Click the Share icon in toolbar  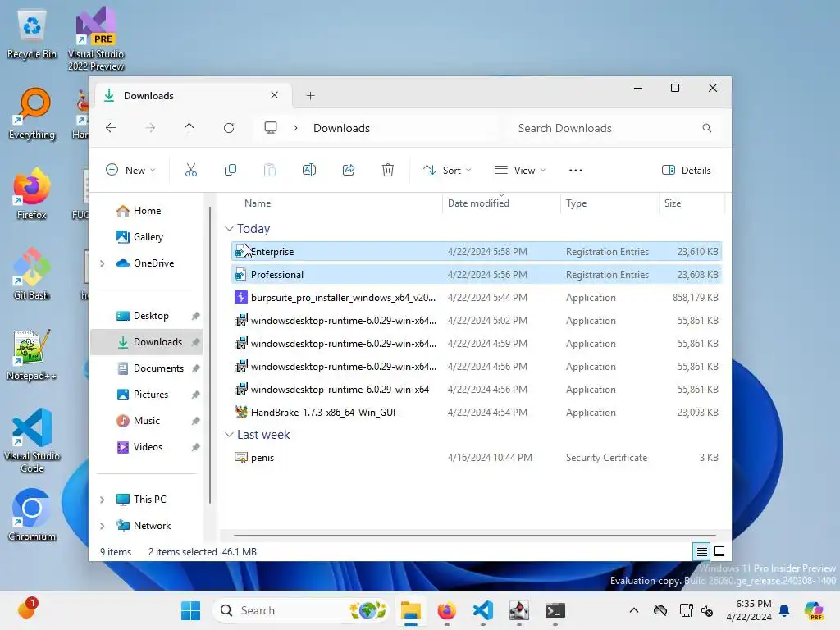[349, 171]
